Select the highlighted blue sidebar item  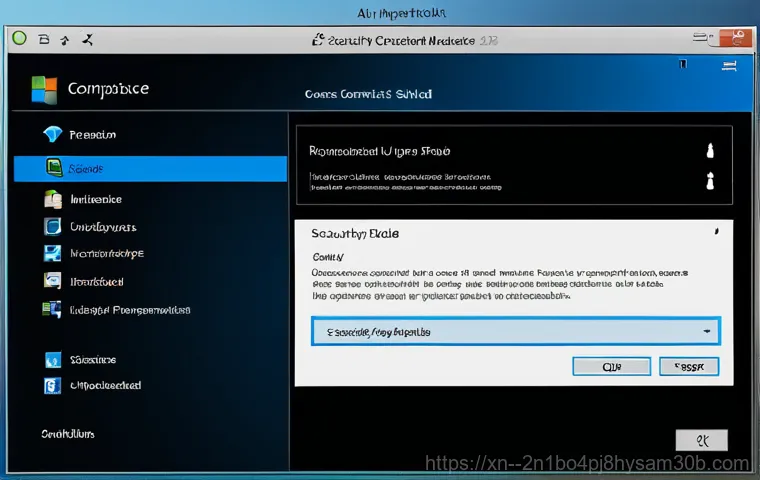coord(150,168)
